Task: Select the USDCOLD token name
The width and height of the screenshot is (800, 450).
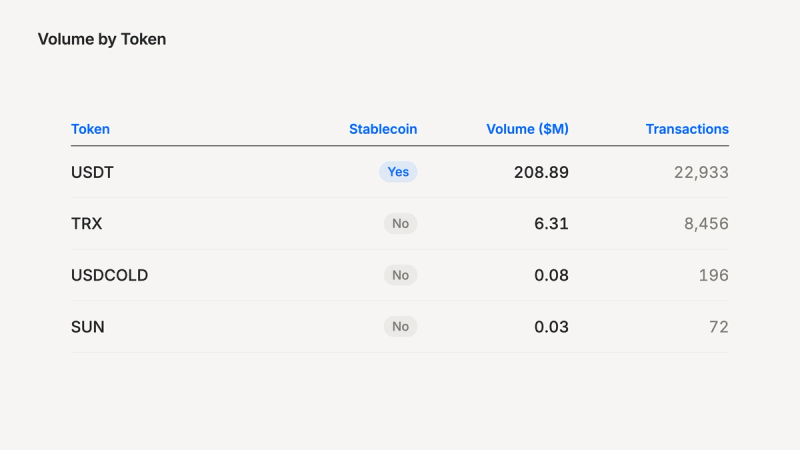Action: click(x=110, y=275)
